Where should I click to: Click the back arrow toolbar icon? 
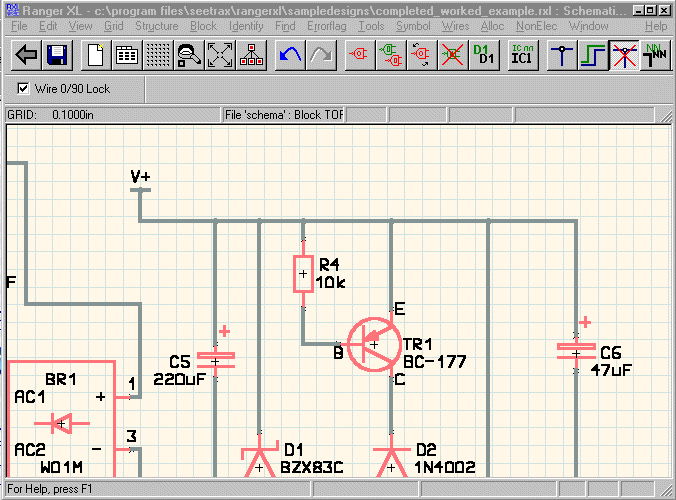coord(26,55)
